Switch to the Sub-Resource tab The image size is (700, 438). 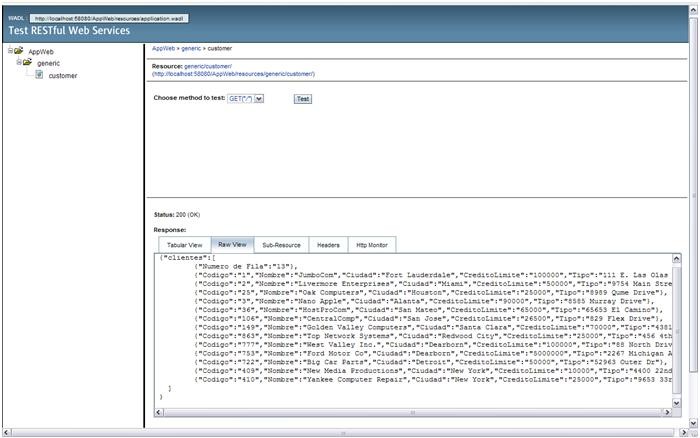coord(281,245)
